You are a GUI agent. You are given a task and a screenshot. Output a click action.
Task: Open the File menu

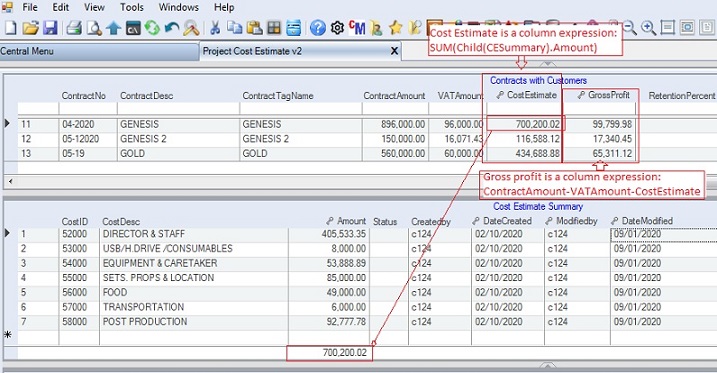[x=30, y=7]
